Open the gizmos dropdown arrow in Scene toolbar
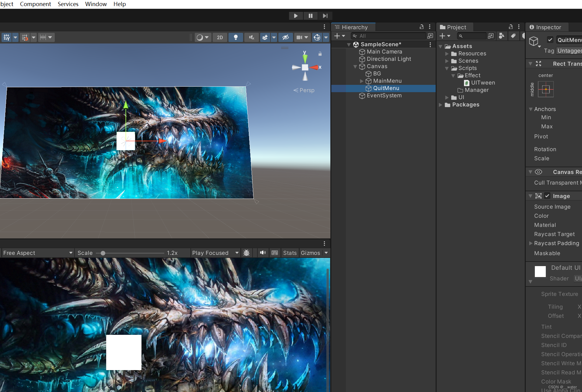The image size is (582, 392). pos(326,37)
